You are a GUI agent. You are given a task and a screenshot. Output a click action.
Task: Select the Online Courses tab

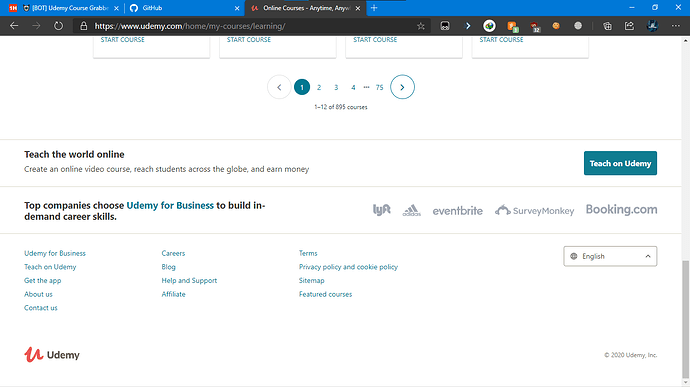(x=305, y=8)
